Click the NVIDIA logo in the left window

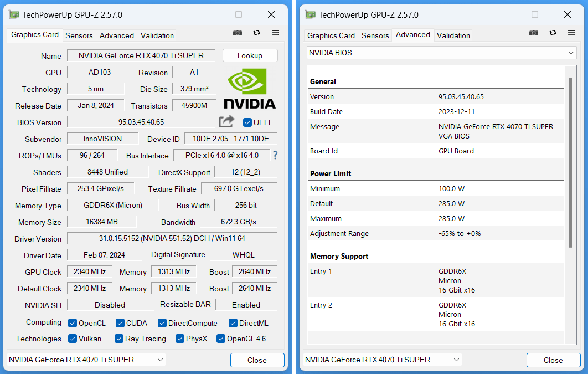pos(249,89)
